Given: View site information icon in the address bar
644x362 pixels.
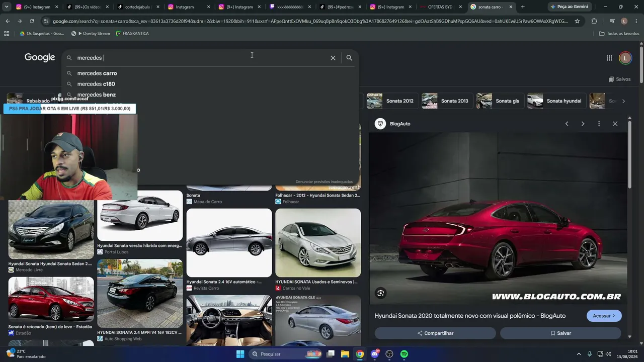Looking at the screenshot, I should coord(46,21).
